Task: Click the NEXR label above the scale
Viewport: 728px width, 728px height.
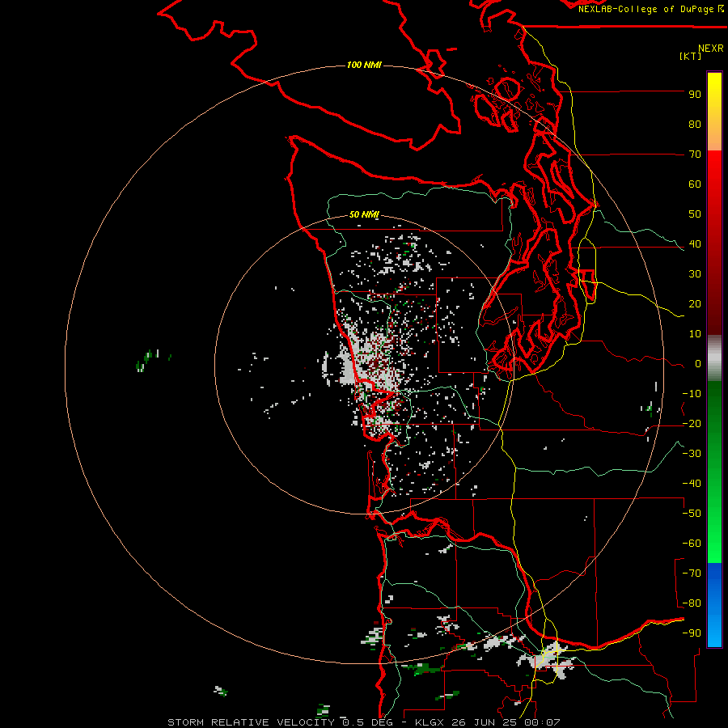Action: pyautogui.click(x=711, y=49)
